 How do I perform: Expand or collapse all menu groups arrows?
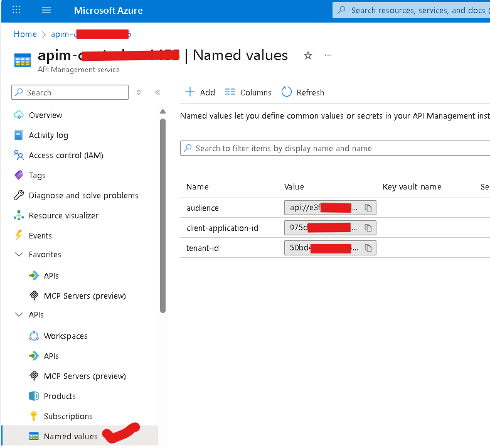coord(139,92)
